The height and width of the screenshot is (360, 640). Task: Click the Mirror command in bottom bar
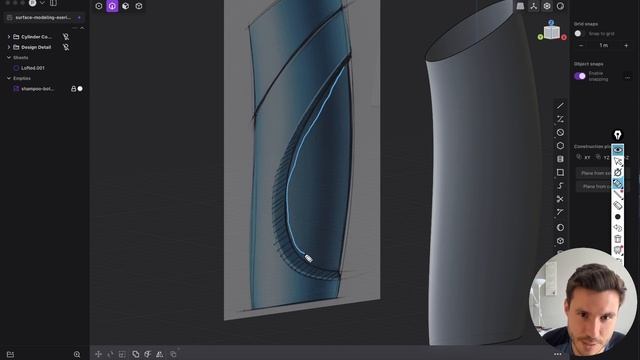(x=160, y=354)
